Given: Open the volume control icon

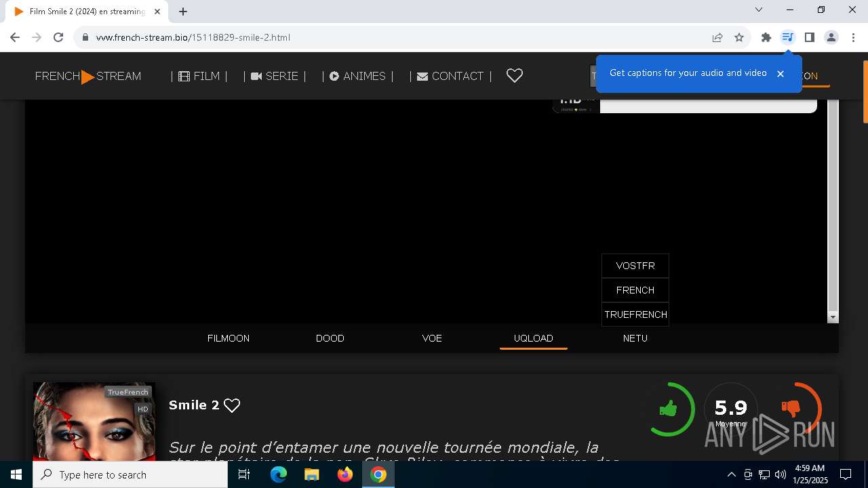Looking at the screenshot, I should point(781,474).
